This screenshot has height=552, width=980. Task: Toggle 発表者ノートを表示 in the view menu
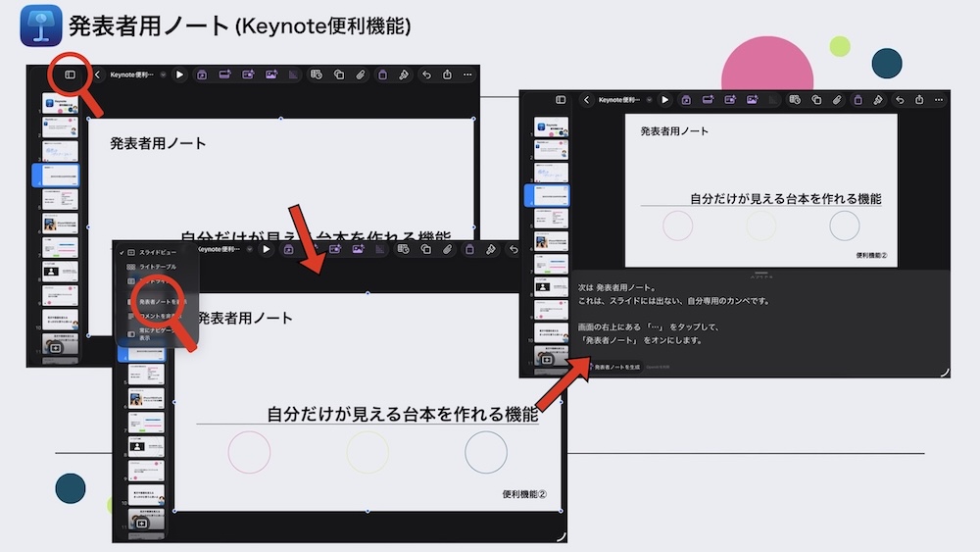(x=158, y=301)
